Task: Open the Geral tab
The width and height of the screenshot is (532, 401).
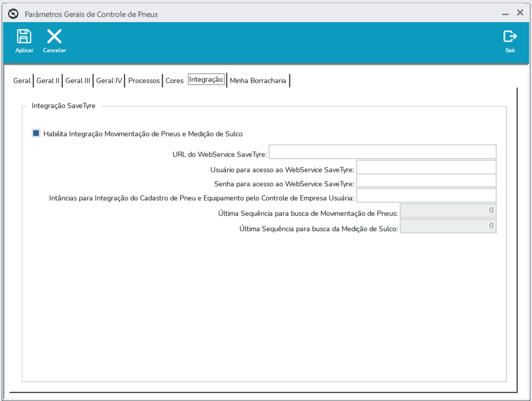Action: pyautogui.click(x=22, y=81)
